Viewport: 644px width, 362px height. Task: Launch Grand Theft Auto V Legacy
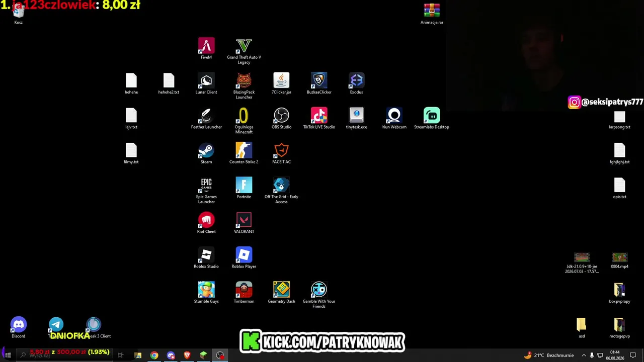[244, 51]
